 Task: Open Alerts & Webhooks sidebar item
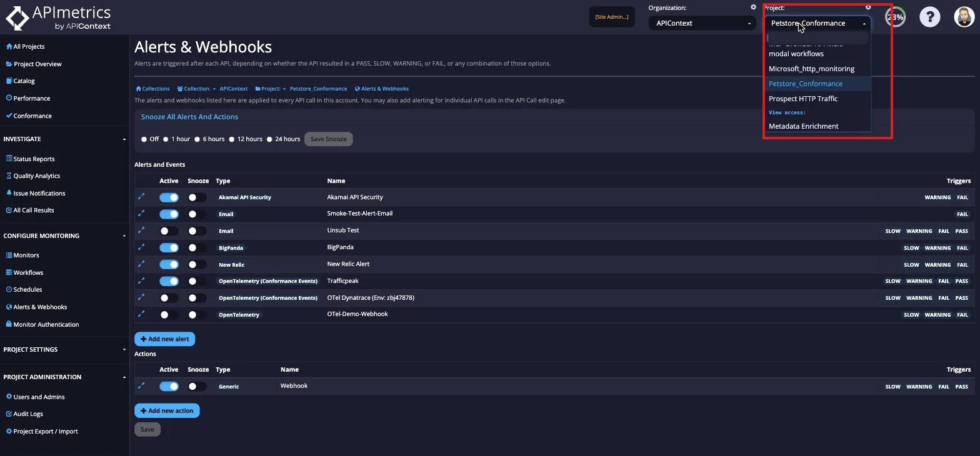[x=36, y=307]
